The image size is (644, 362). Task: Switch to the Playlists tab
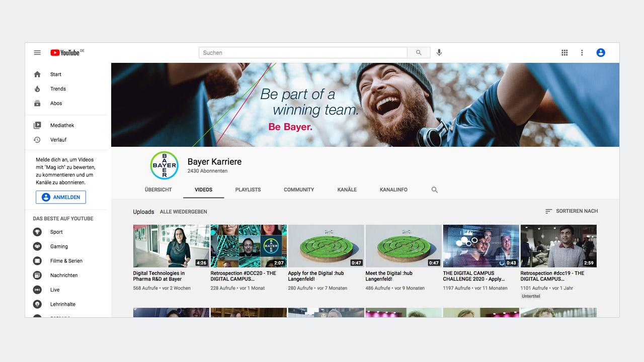(248, 190)
